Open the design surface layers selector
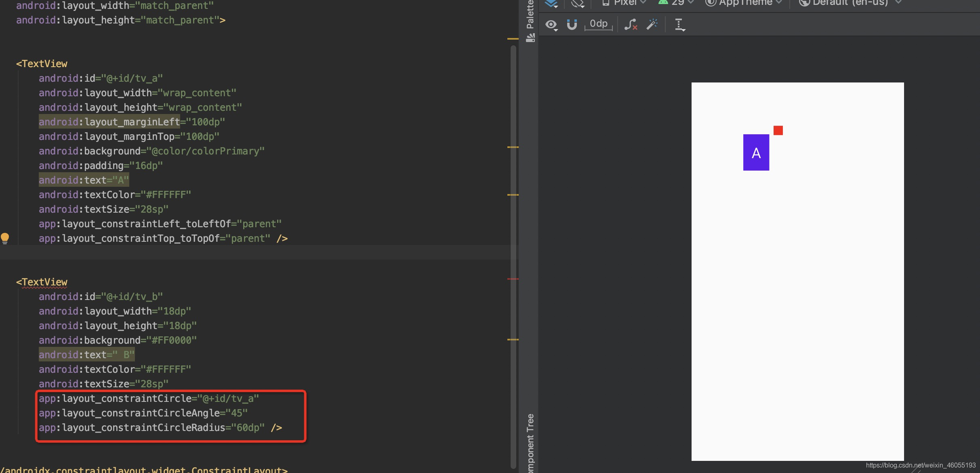This screenshot has width=980, height=473. tap(551, 3)
